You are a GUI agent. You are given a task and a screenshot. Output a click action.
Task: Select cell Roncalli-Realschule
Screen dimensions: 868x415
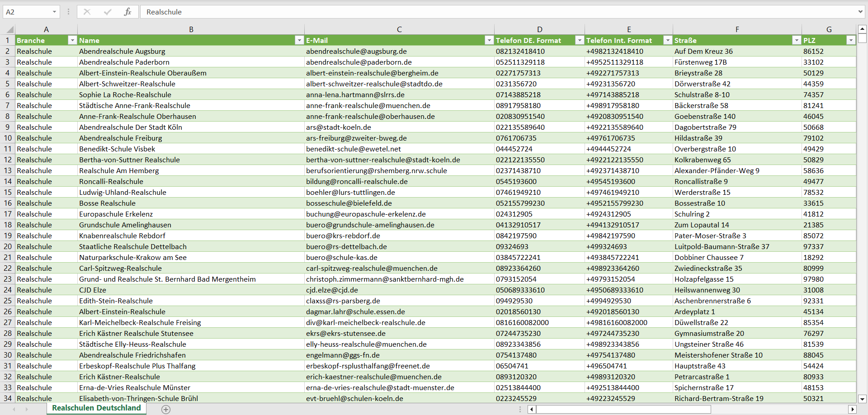[191, 181]
